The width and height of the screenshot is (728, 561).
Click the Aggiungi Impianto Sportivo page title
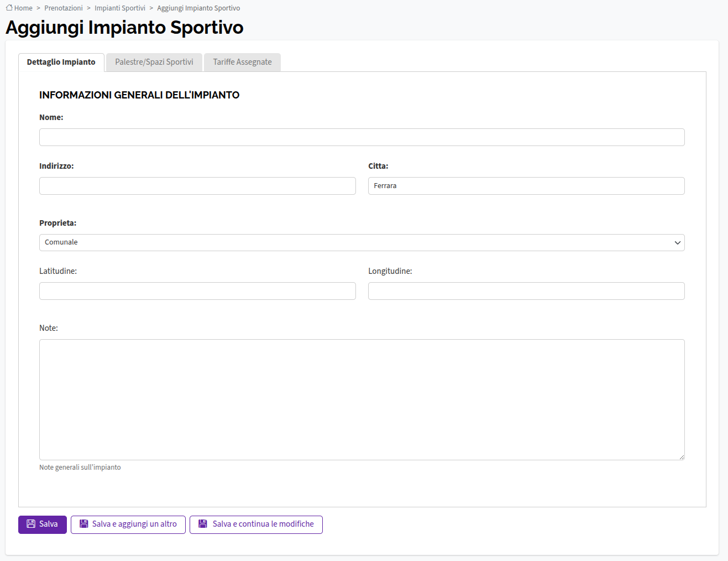click(x=124, y=27)
